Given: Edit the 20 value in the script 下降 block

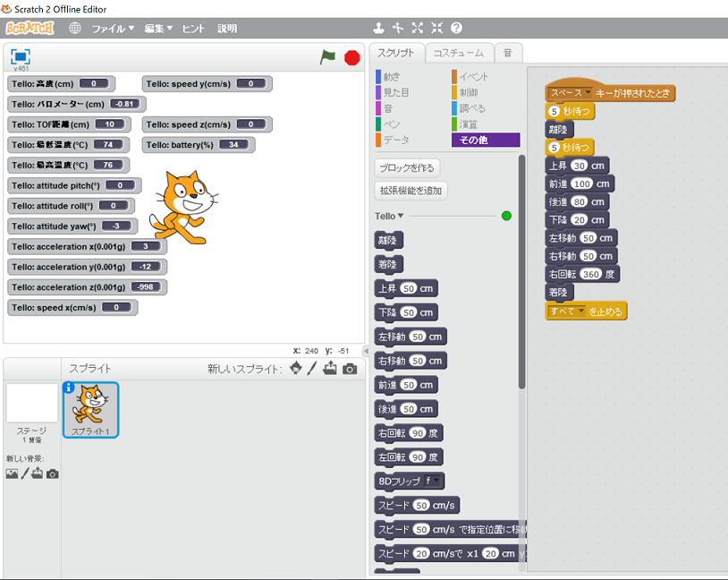Looking at the screenshot, I should tap(579, 220).
